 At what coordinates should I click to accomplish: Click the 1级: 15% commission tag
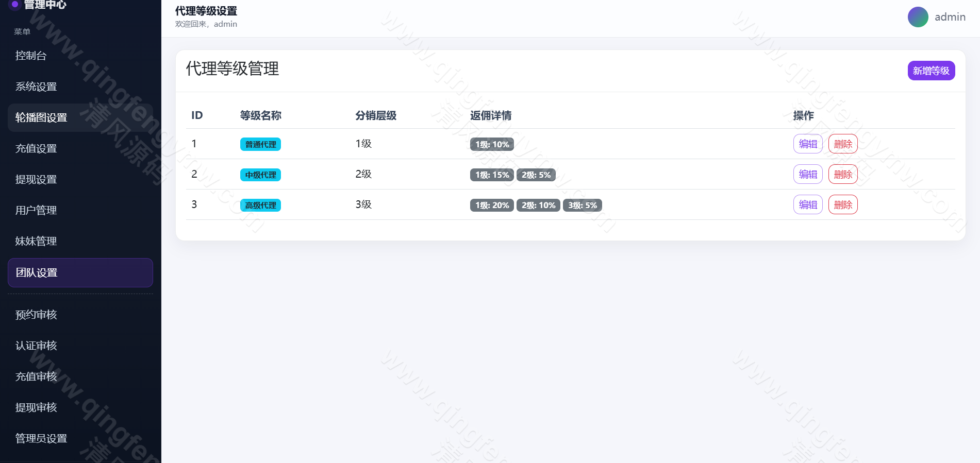[492, 175]
